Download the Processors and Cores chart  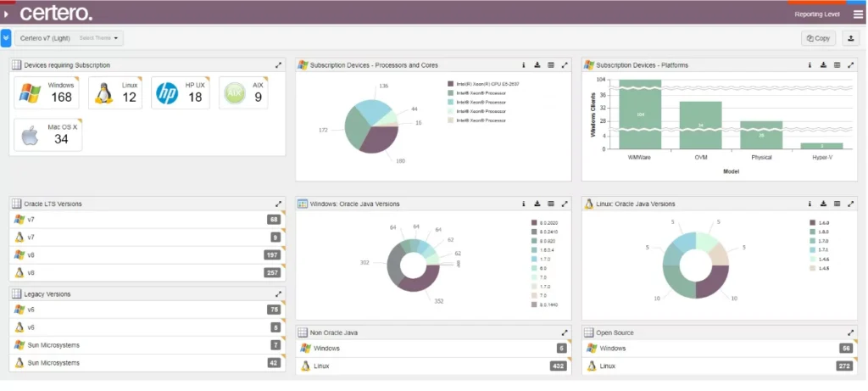pyautogui.click(x=537, y=65)
